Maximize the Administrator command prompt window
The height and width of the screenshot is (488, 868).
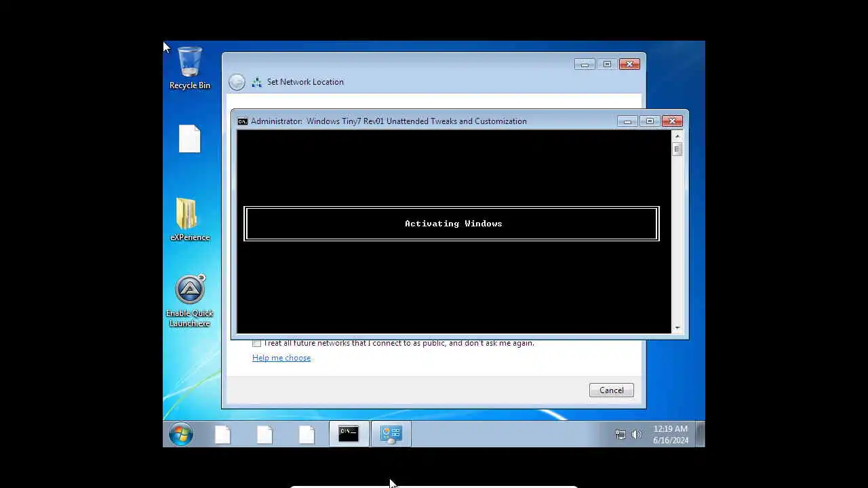(x=650, y=121)
